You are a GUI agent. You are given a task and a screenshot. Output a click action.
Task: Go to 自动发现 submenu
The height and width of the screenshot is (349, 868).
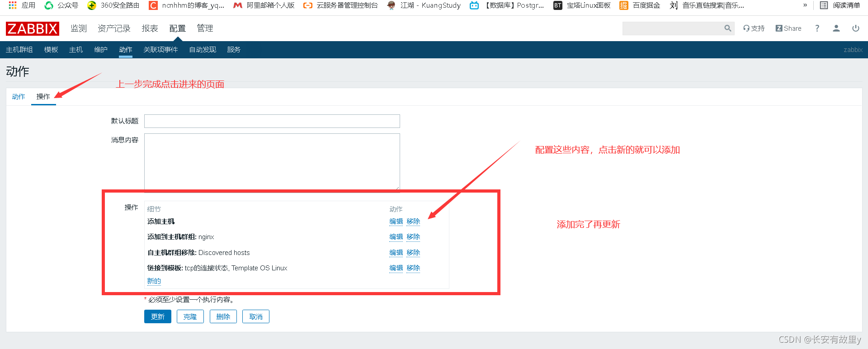[x=203, y=50]
